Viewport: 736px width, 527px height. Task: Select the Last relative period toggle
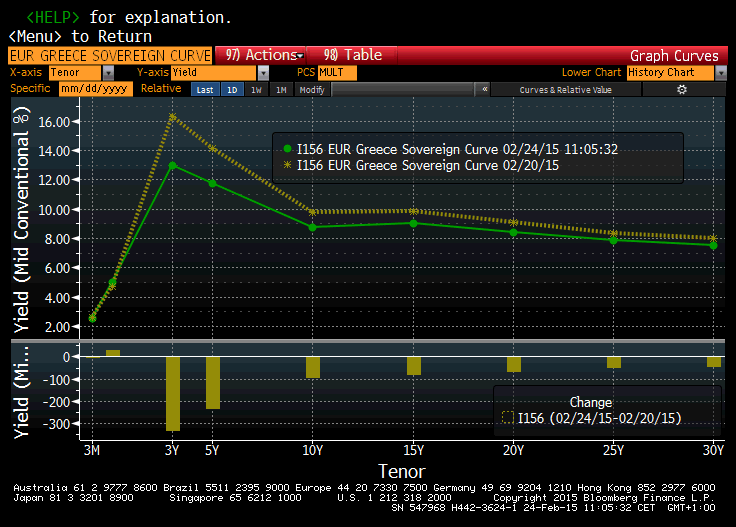pyautogui.click(x=205, y=89)
